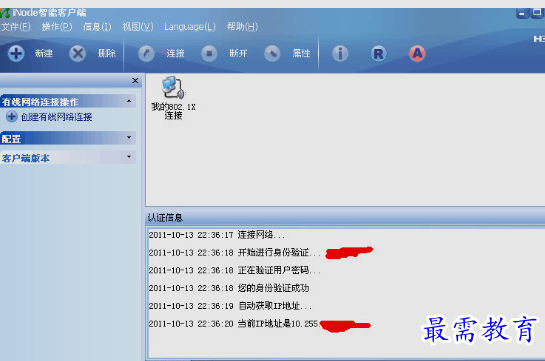Click the iNode app logo in title bar
Image resolution: width=545 pixels, height=361 pixels.
[x=5, y=13]
